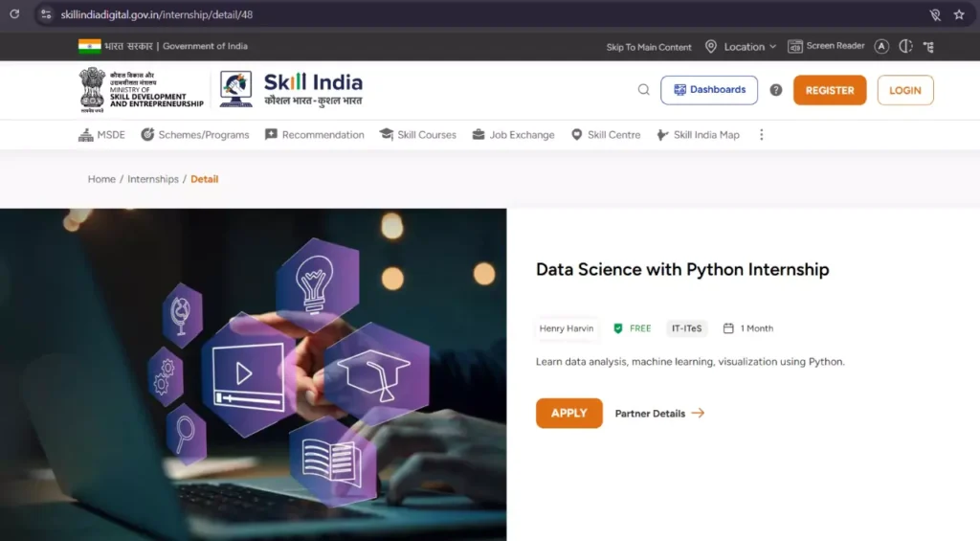The width and height of the screenshot is (980, 541).
Task: Go to Skill Courses
Action: [418, 134]
